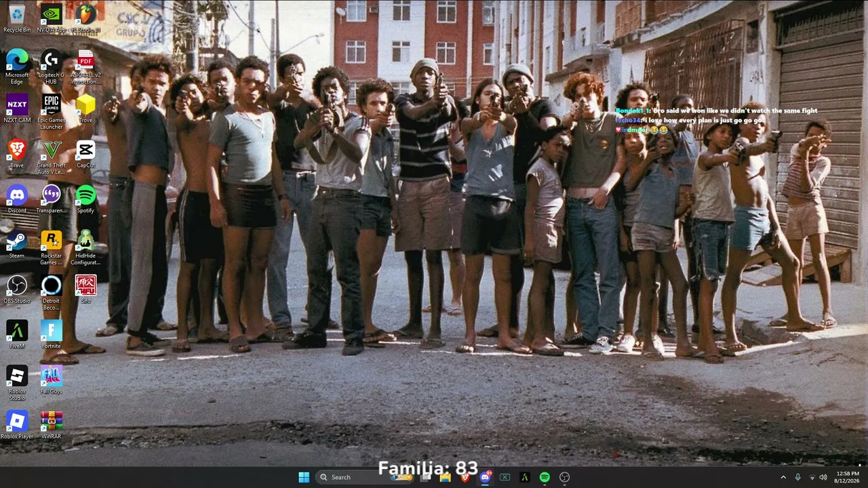Select the Microsoft Edge desktop shortcut

point(17,66)
